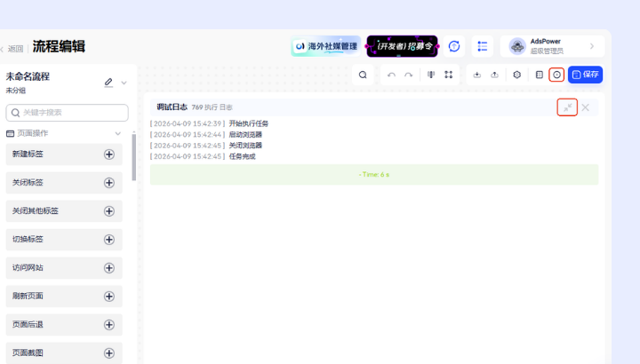The height and width of the screenshot is (364, 640).
Task: Add the 页面后退 node with plus icon
Action: (109, 324)
